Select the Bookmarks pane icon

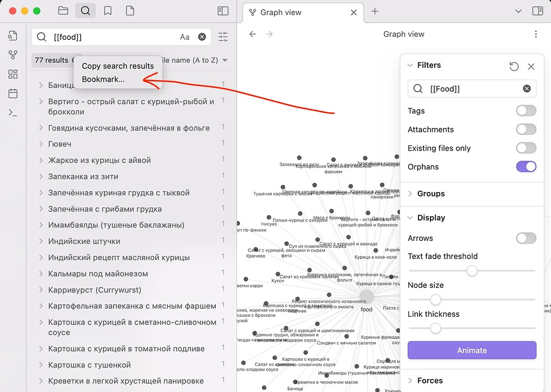[108, 10]
